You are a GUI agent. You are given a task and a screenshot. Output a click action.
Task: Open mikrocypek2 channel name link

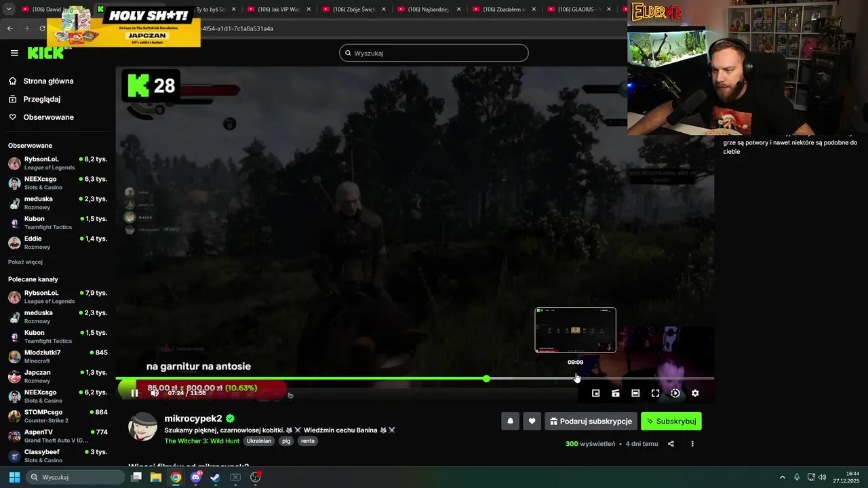pos(193,418)
